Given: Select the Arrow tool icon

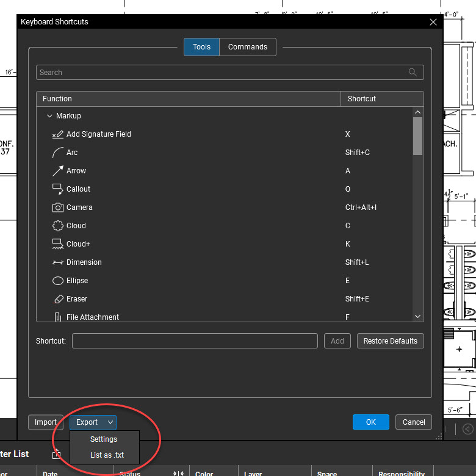Looking at the screenshot, I should click(x=58, y=171).
